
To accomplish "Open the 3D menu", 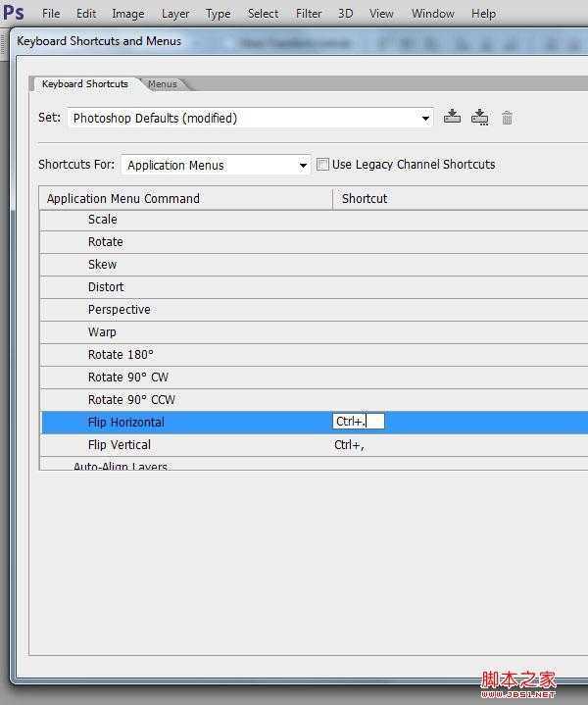I will tap(345, 14).
